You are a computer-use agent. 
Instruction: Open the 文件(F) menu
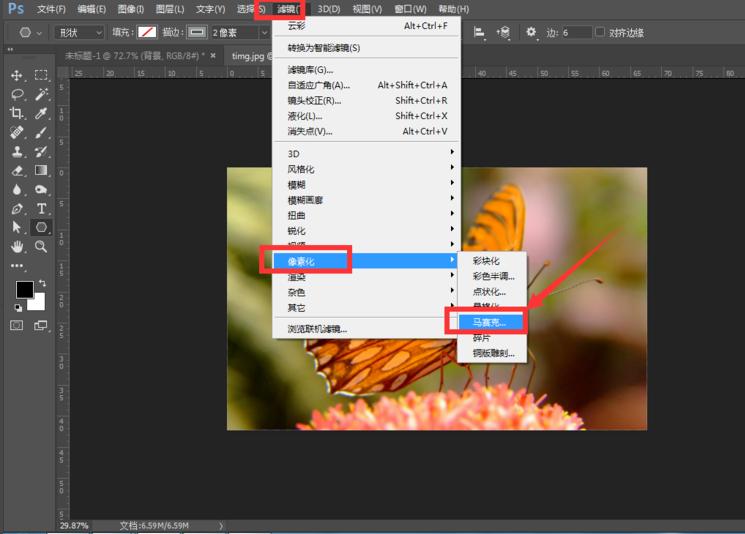[51, 9]
